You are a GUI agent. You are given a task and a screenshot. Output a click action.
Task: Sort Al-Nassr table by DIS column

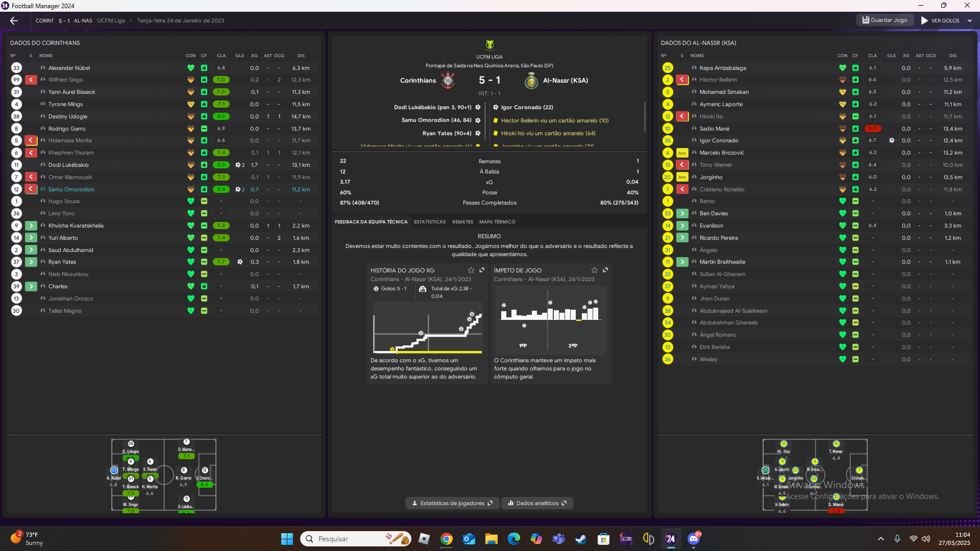pyautogui.click(x=953, y=56)
